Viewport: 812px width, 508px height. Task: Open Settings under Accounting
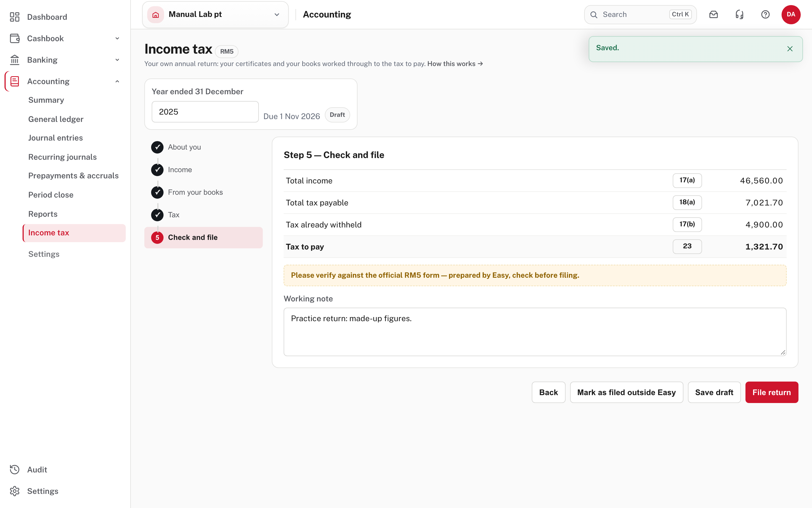click(44, 254)
